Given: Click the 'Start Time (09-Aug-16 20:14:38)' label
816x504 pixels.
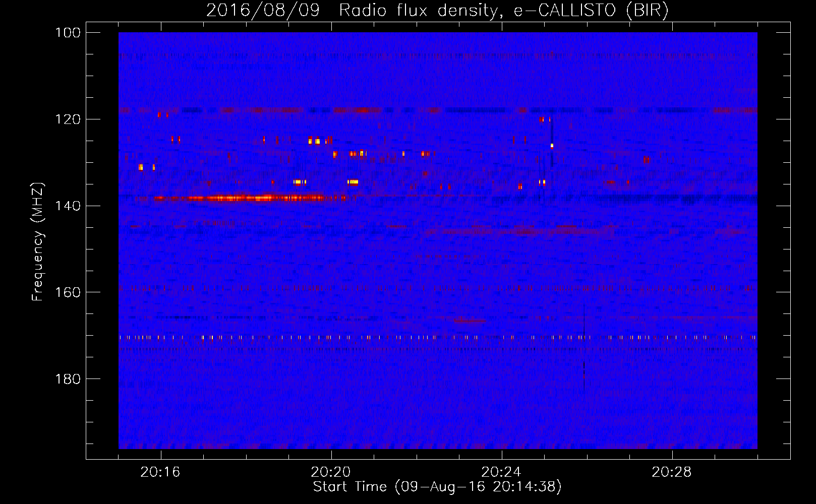Looking at the screenshot, I should point(437,487).
